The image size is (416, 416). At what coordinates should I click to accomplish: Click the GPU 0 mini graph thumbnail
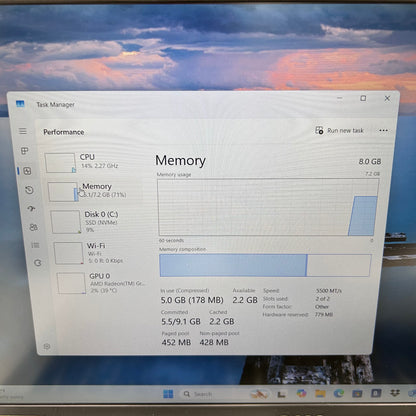pyautogui.click(x=71, y=283)
